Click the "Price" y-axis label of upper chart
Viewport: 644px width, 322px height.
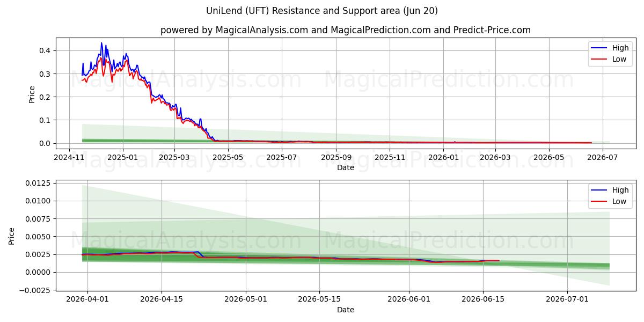coord(32,94)
